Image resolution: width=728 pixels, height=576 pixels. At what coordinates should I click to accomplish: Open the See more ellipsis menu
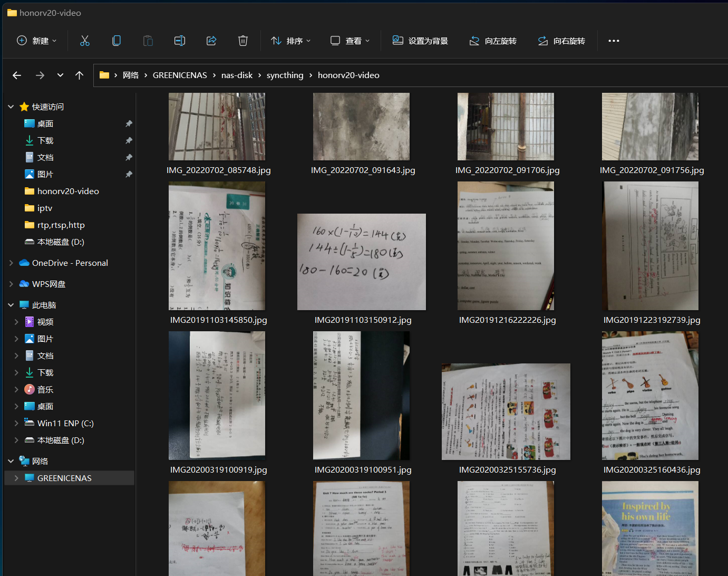coord(614,41)
